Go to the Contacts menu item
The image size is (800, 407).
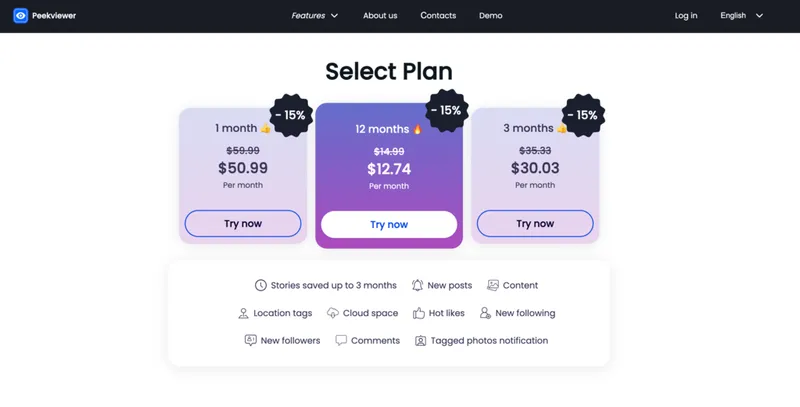[438, 16]
